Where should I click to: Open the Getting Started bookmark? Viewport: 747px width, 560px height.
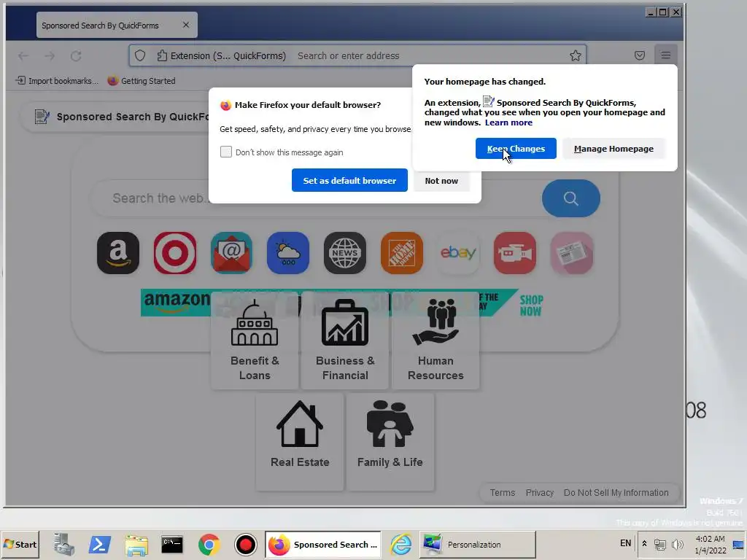click(x=142, y=81)
